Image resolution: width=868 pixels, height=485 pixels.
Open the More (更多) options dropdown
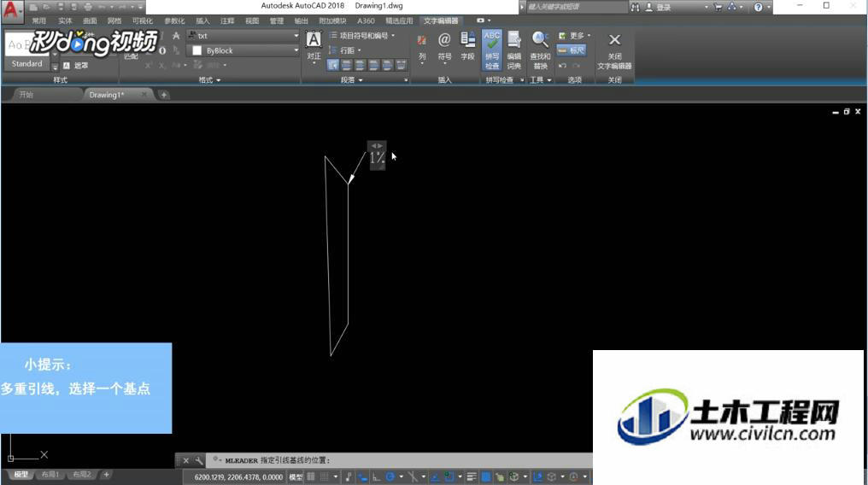click(x=574, y=35)
